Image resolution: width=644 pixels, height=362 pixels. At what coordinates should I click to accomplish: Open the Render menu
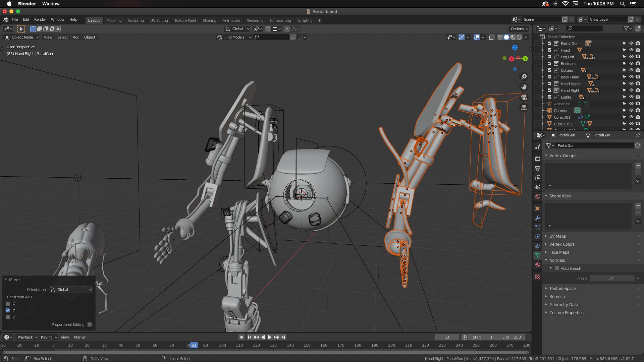pyautogui.click(x=40, y=19)
